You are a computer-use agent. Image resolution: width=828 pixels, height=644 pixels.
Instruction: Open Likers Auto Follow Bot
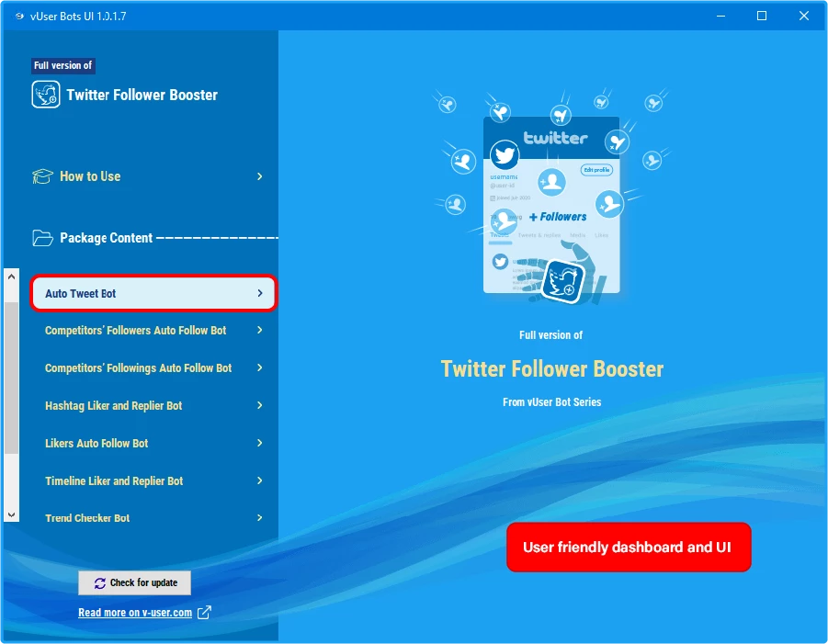click(x=153, y=444)
